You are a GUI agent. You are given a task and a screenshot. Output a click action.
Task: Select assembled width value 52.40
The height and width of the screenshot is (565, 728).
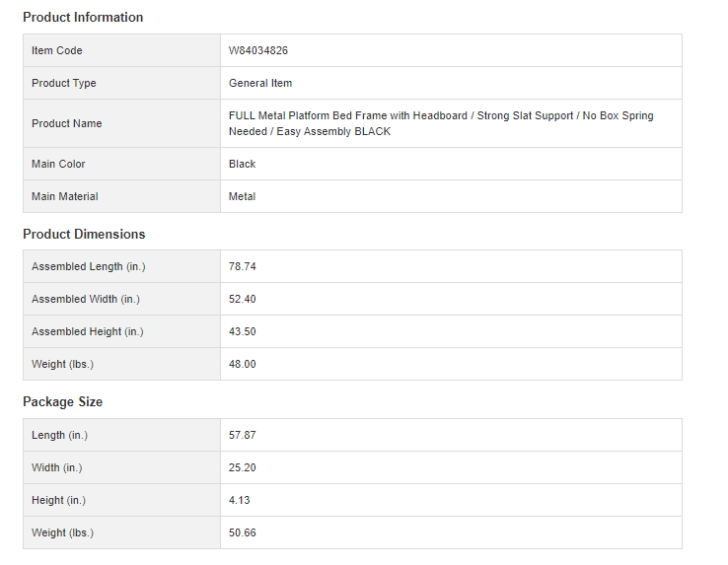(243, 299)
